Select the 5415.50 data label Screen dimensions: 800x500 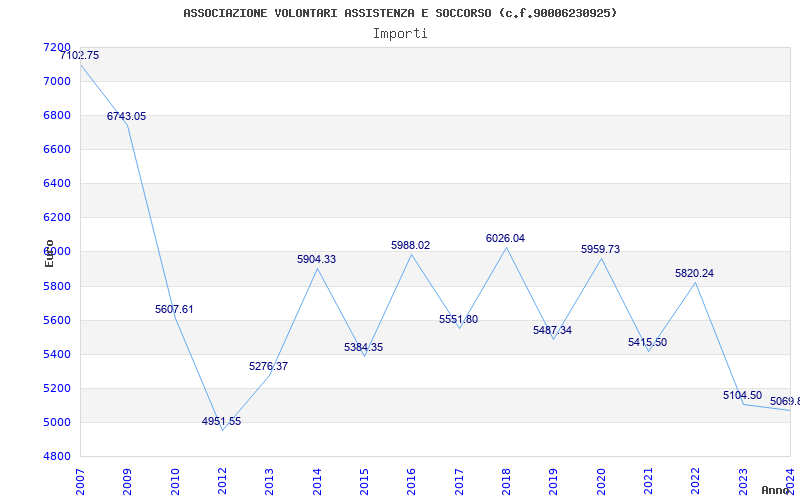coord(647,342)
